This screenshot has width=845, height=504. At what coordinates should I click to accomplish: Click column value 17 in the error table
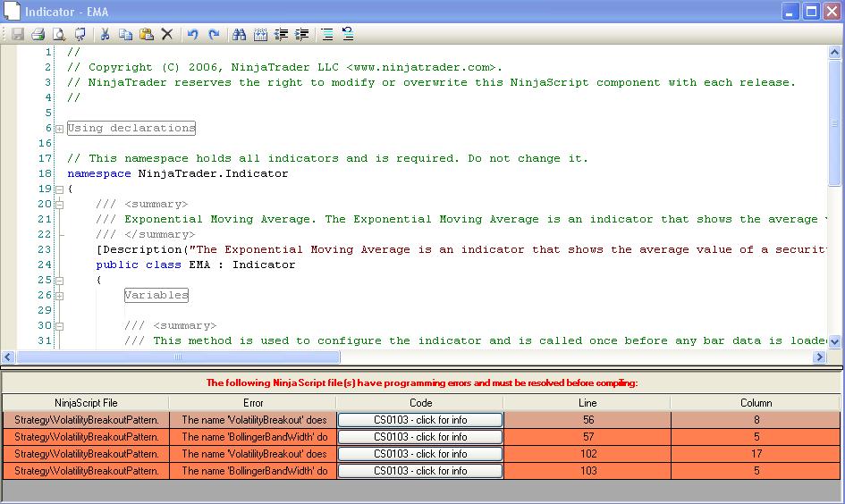756,454
